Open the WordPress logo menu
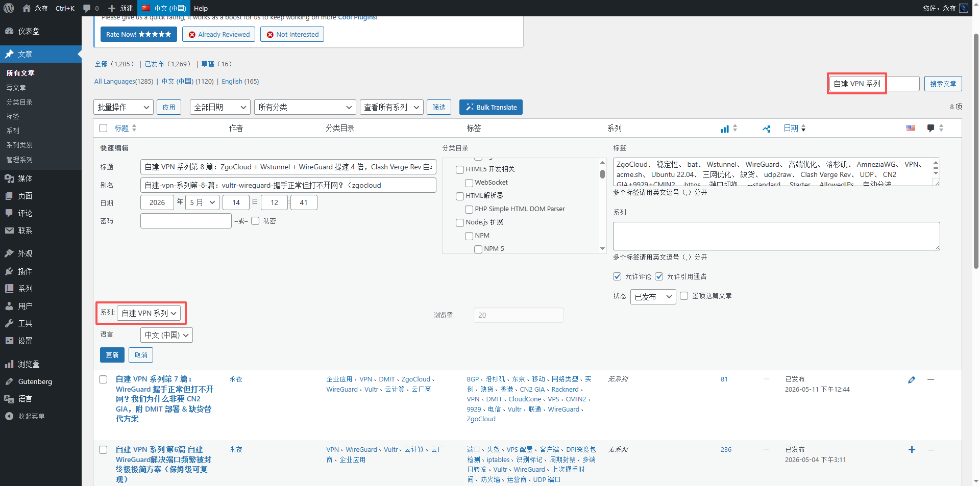Image resolution: width=980 pixels, height=486 pixels. (x=9, y=8)
